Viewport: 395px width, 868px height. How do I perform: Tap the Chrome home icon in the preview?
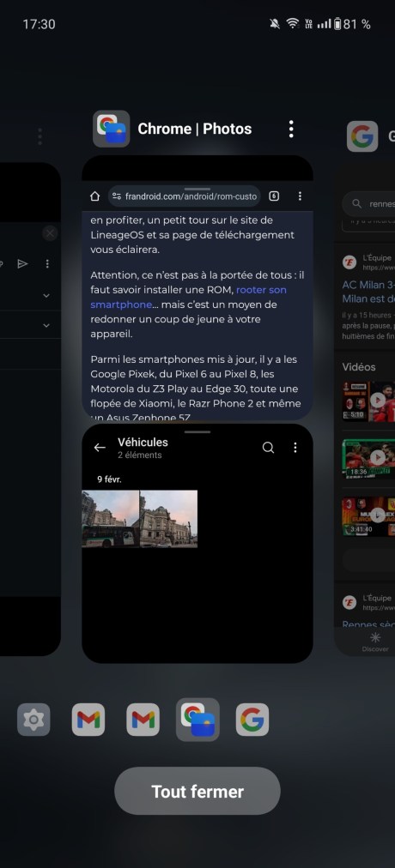[94, 196]
